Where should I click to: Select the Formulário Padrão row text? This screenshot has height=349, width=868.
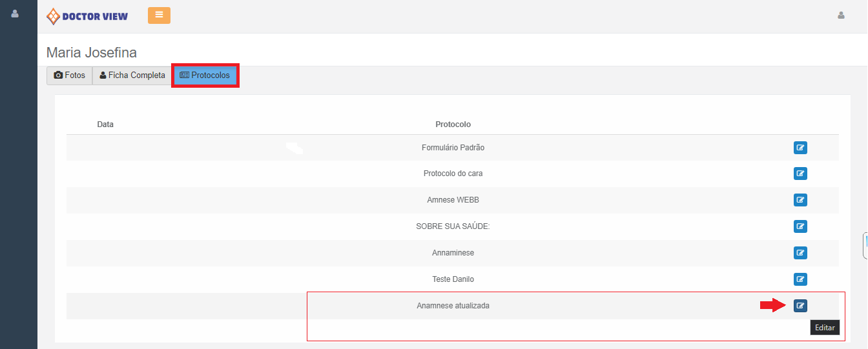(x=453, y=148)
